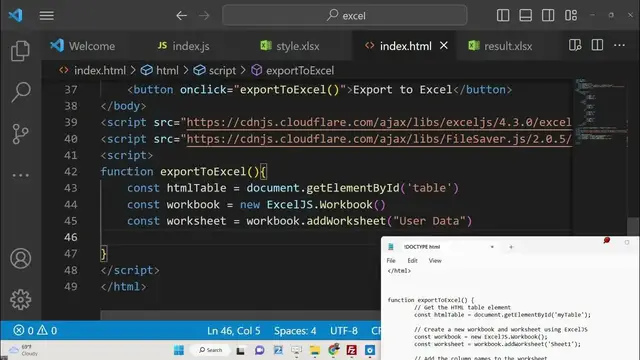
Task: Open the File menu in Notepad
Action: pyautogui.click(x=391, y=260)
